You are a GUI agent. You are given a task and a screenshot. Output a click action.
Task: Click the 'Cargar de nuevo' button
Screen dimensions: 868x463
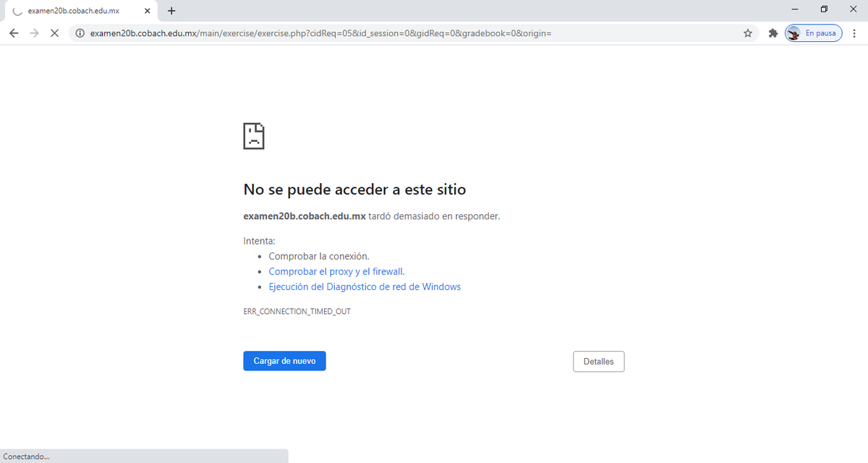284,361
